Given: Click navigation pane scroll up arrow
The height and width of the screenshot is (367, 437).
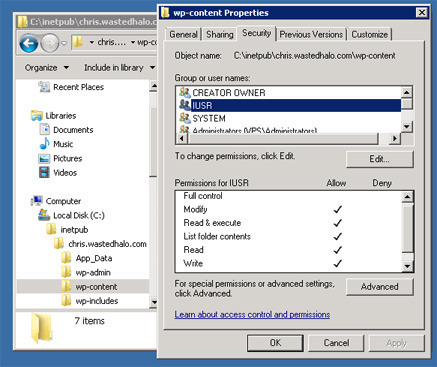Looking at the screenshot, I should [153, 86].
